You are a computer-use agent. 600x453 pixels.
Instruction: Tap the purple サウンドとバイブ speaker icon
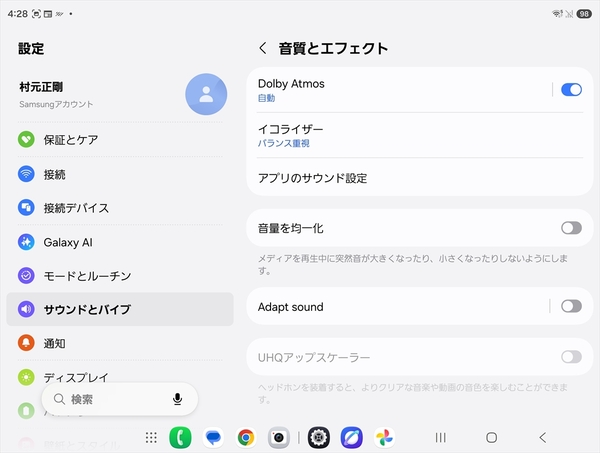click(x=26, y=309)
